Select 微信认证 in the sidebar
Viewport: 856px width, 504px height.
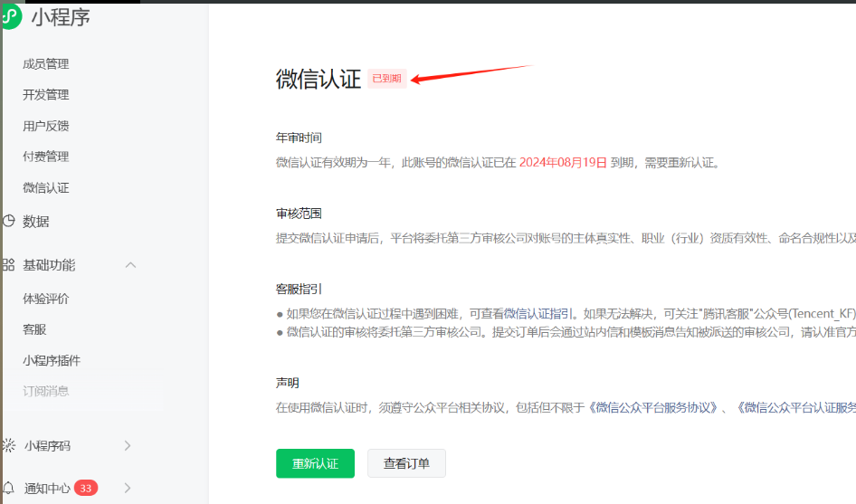point(46,188)
